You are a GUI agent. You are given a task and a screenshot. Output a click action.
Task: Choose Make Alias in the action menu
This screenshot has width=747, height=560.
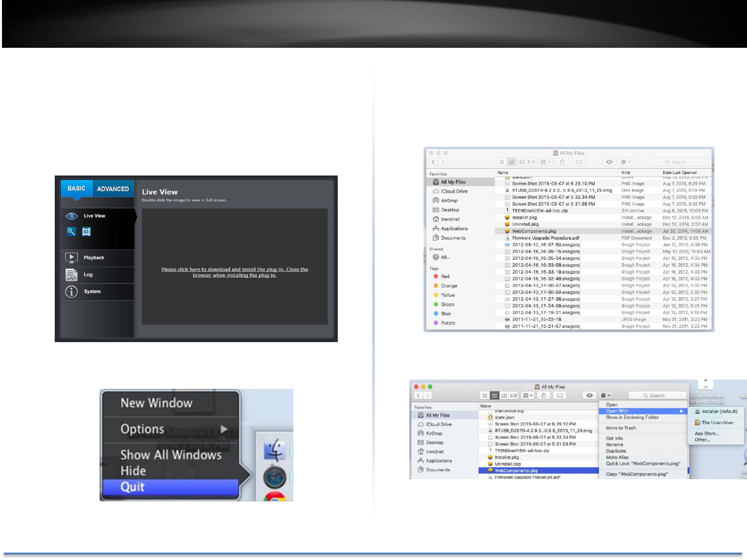point(643,457)
